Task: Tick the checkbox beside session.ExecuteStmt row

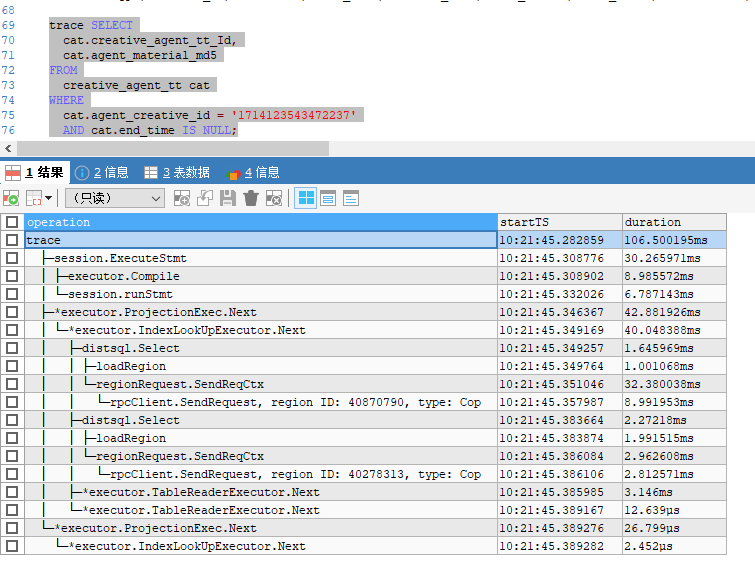Action: [12, 258]
